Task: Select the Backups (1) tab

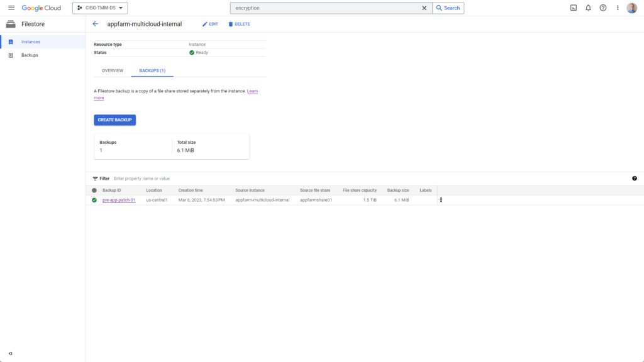Action: [x=152, y=70]
